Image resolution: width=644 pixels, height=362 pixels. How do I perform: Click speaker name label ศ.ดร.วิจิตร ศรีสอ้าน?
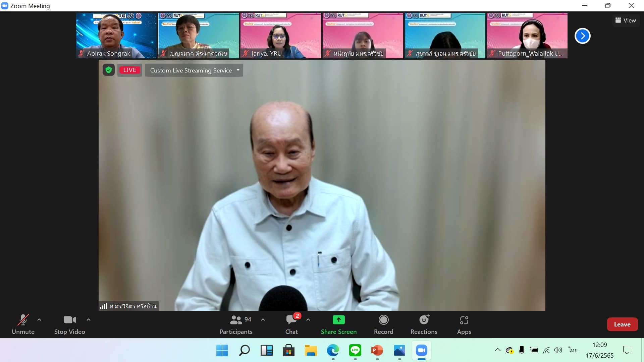coord(133,306)
